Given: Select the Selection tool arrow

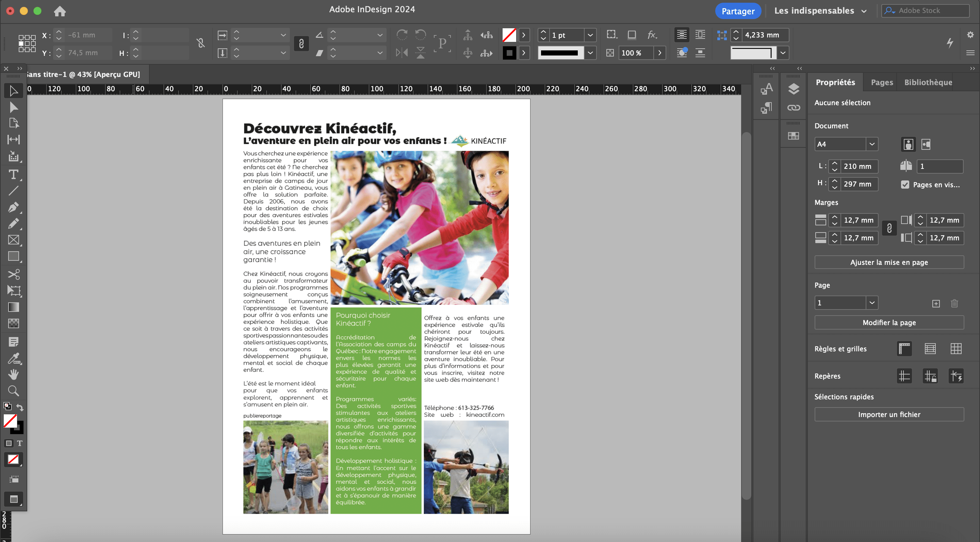Looking at the screenshot, I should (x=13, y=91).
